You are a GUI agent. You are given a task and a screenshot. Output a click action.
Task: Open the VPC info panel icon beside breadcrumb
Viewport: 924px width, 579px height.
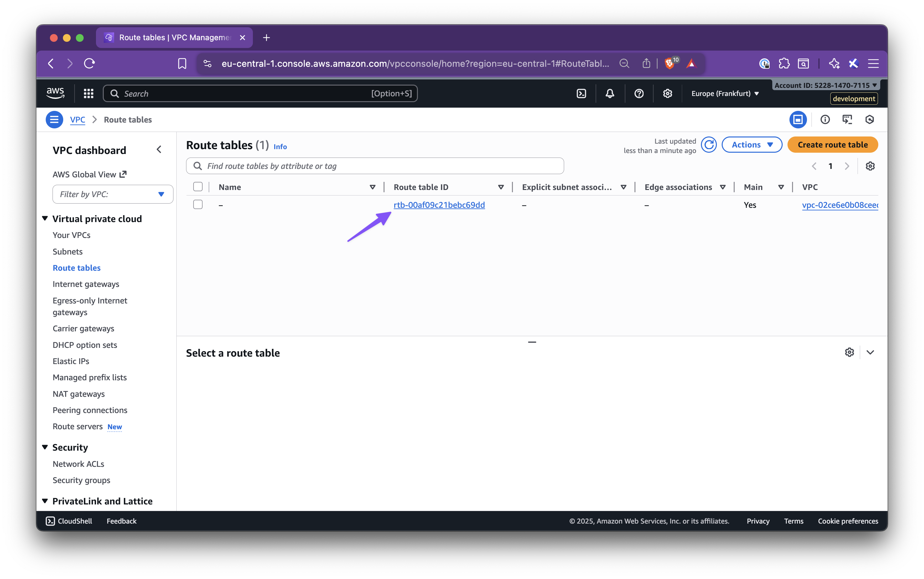pos(825,120)
